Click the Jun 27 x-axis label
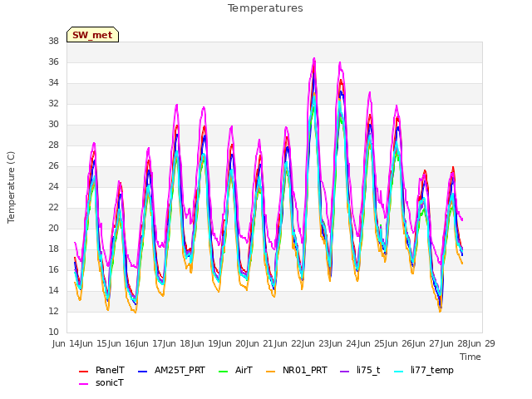 click(x=427, y=343)
